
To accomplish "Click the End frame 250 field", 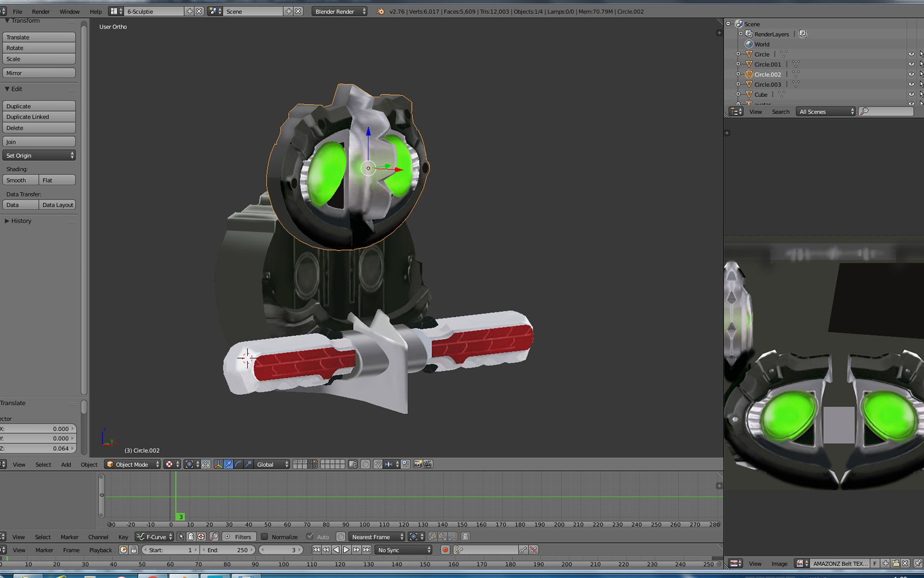I will pos(228,550).
